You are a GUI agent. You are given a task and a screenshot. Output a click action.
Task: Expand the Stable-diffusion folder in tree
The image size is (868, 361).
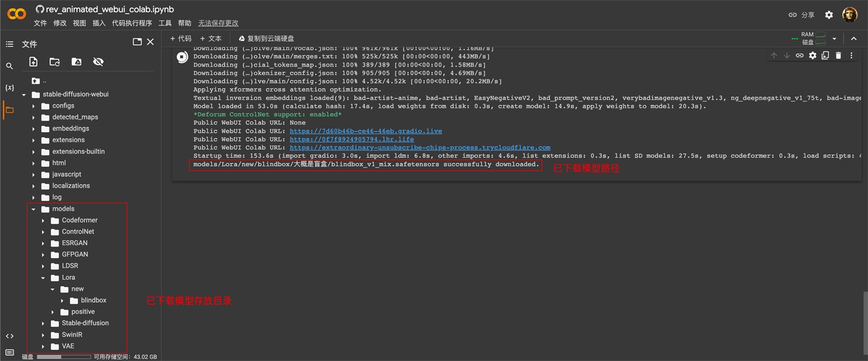(x=43, y=323)
